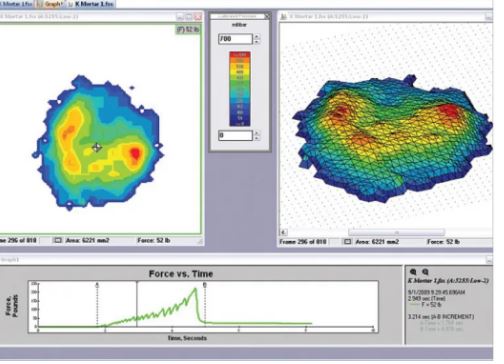Click the 'Time, Seconds' axis label
504x364 pixels.
tap(187, 338)
